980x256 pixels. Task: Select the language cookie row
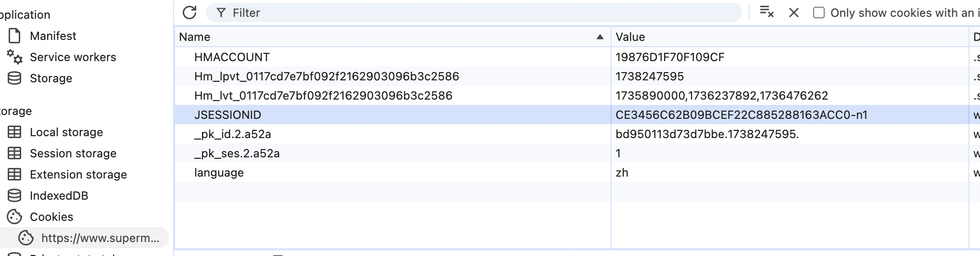coord(219,173)
